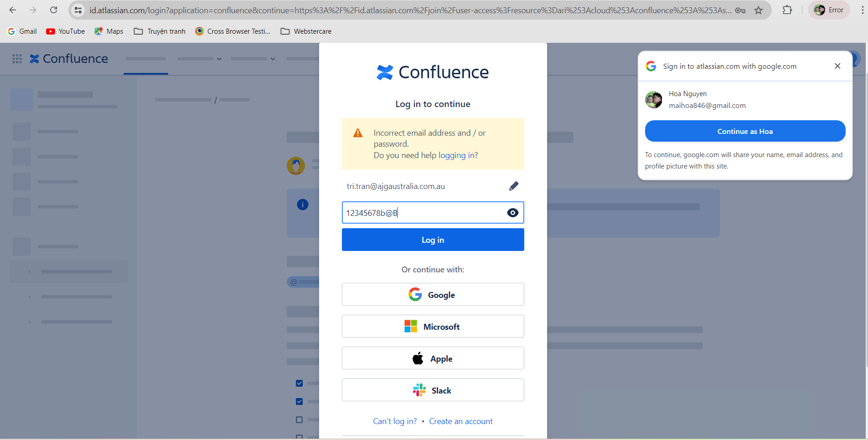Open the Gmail bookmark
This screenshot has height=440, width=868.
pos(22,31)
